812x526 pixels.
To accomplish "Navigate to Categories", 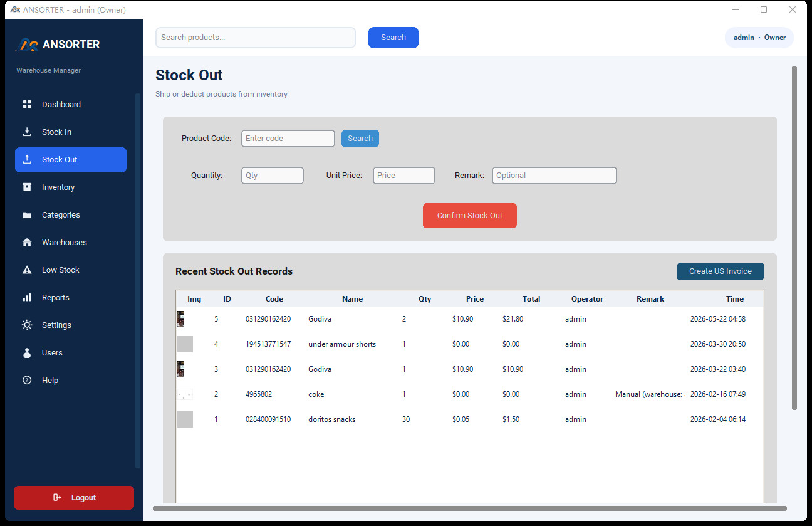I will (x=71, y=214).
